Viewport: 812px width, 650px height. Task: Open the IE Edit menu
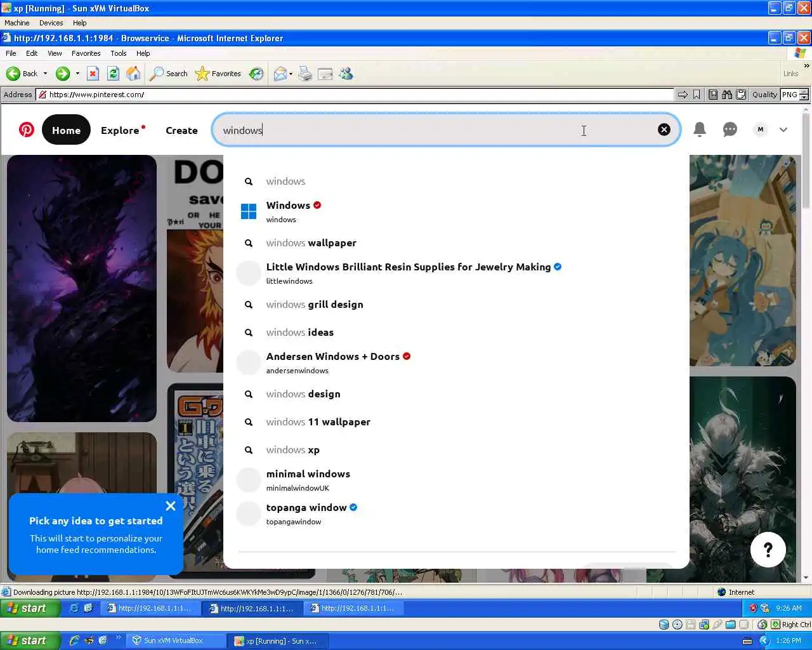[32, 53]
